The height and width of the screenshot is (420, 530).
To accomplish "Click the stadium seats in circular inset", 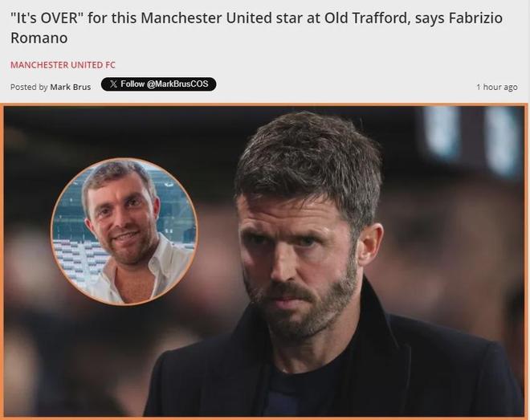I will 72,259.
